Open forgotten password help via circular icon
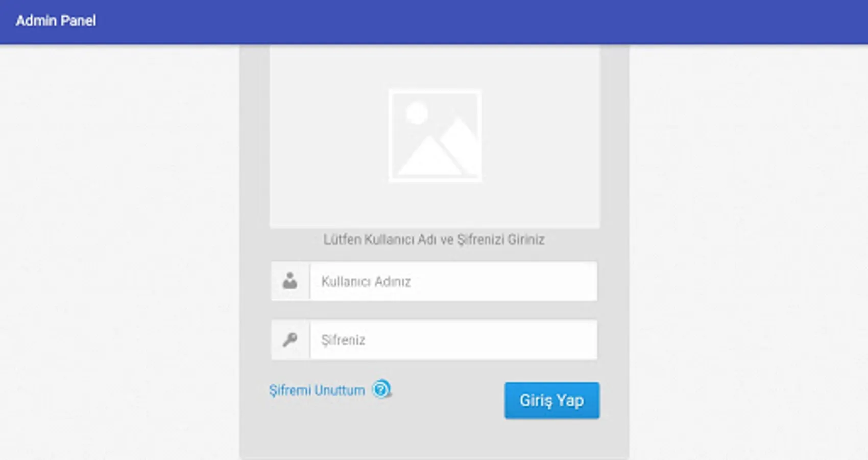This screenshot has height=460, width=868. tap(381, 389)
